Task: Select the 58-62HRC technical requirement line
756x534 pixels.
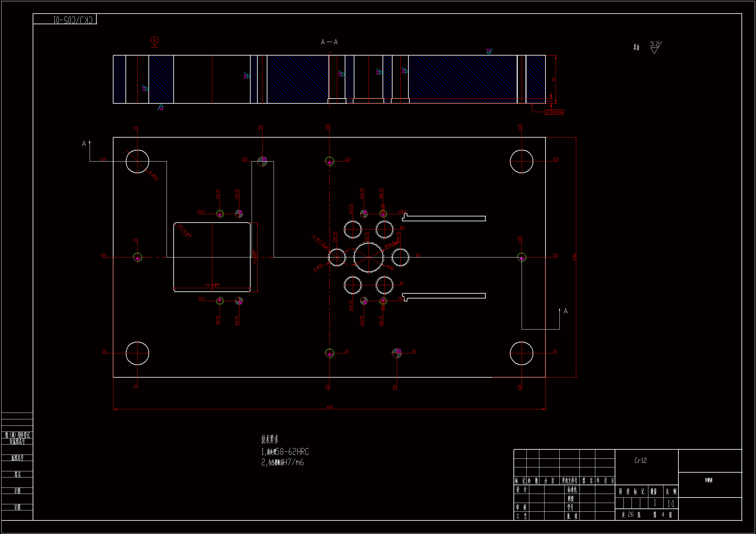Action: pyautogui.click(x=285, y=452)
